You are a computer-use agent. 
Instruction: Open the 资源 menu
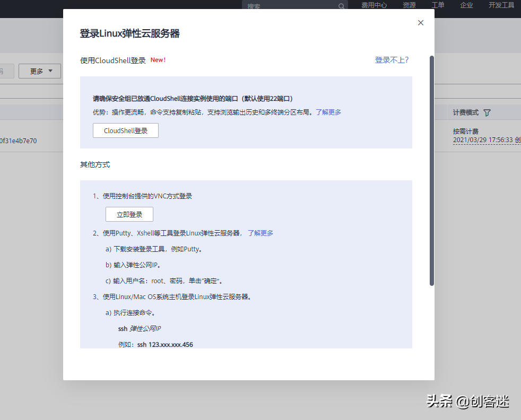409,5
